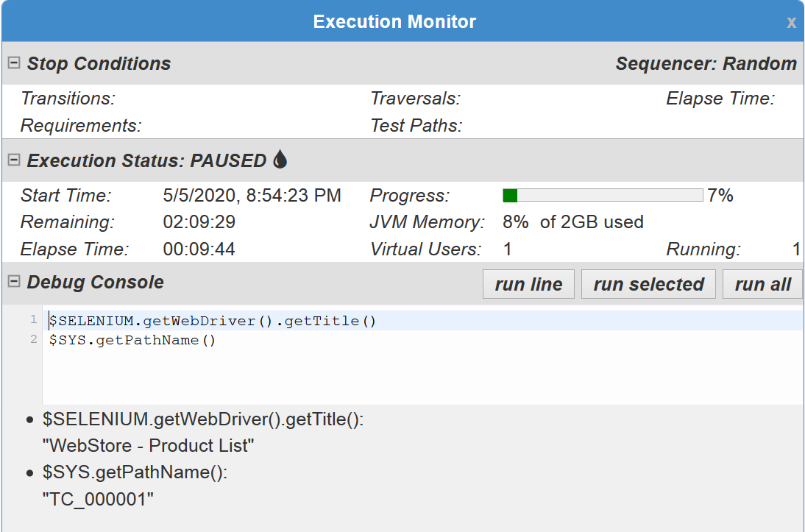This screenshot has height=532, width=805.
Task: Click the green execution progress bar
Action: 602,196
